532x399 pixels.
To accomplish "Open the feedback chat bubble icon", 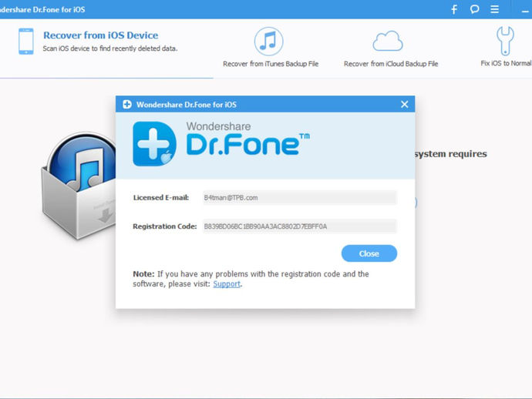I will point(474,9).
